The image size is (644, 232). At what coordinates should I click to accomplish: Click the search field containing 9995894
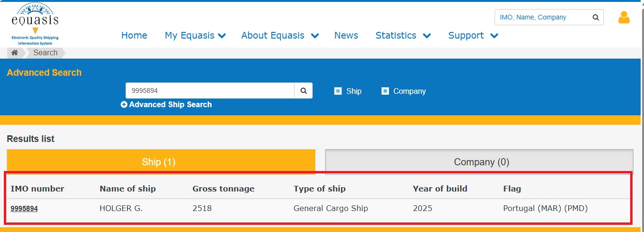pyautogui.click(x=210, y=91)
